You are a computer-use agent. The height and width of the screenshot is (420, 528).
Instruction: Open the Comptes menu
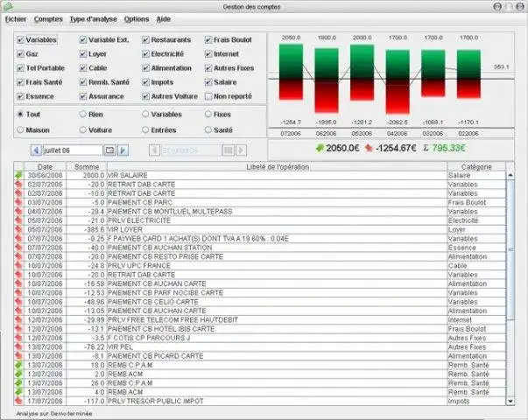click(x=48, y=19)
